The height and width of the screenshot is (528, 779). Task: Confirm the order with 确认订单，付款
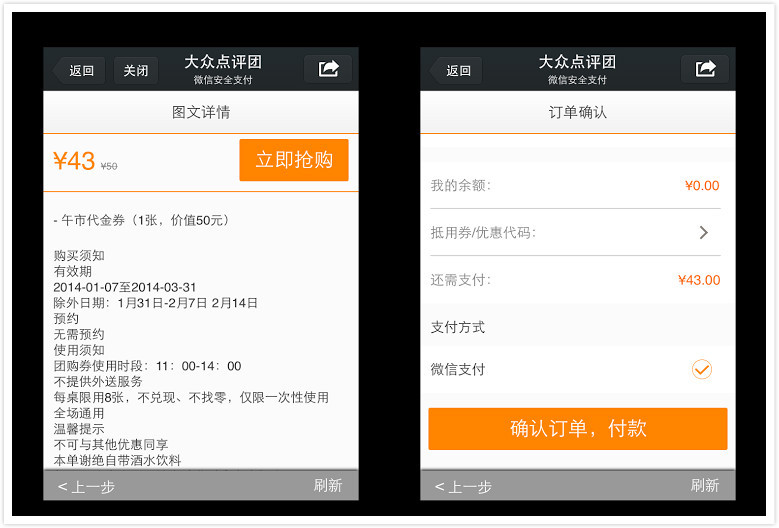coord(578,429)
